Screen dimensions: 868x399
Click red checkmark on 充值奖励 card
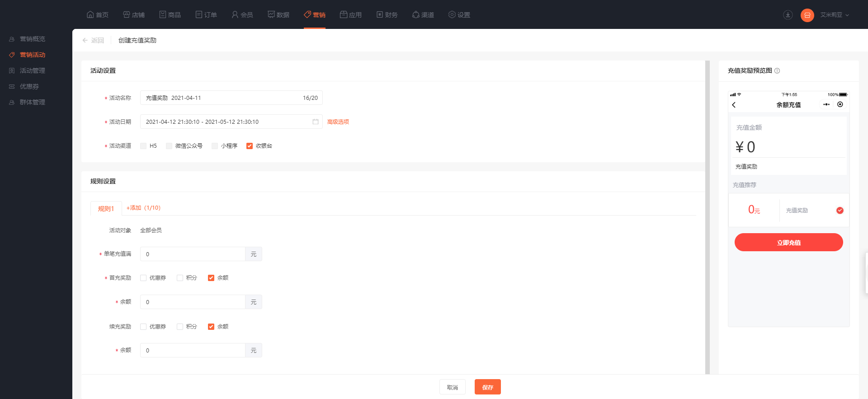click(840, 210)
